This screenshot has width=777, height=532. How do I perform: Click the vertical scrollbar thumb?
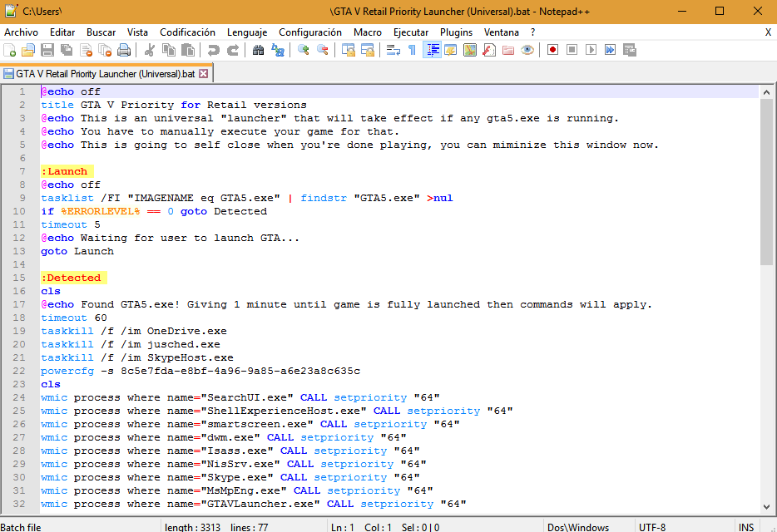766,182
